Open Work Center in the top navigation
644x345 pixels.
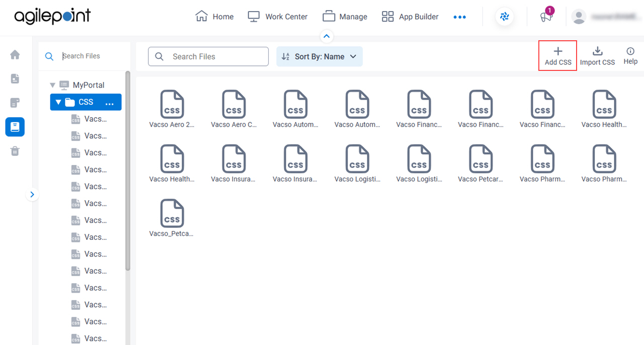click(278, 17)
